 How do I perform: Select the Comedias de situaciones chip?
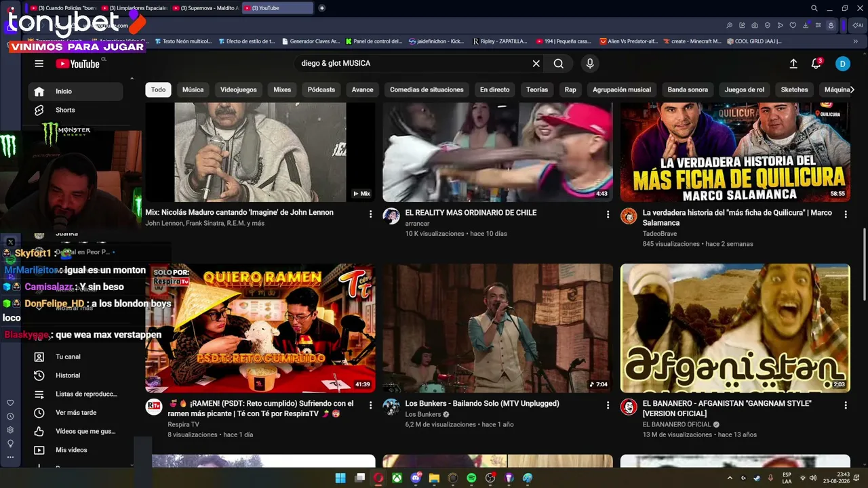[x=427, y=89]
